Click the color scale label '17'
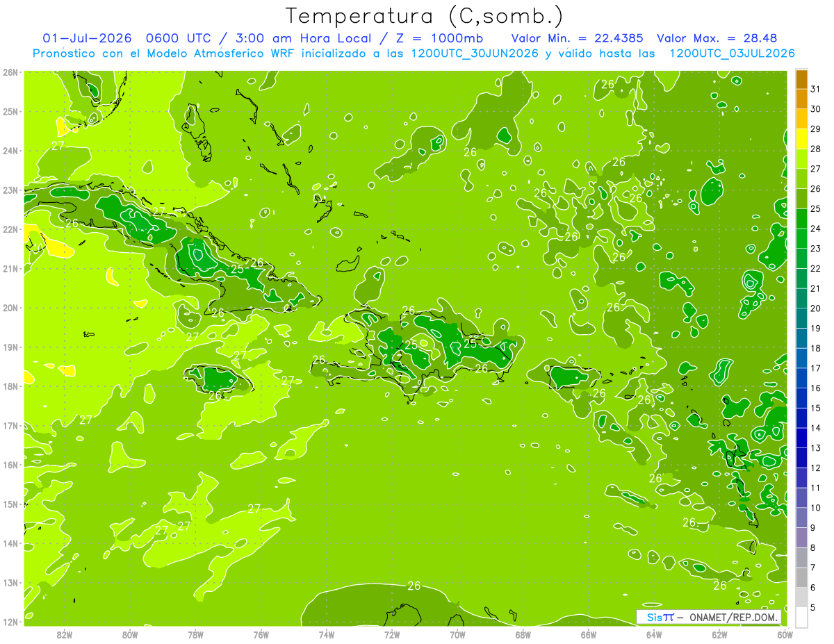Viewport: 834px width, 644px height. tap(815, 368)
